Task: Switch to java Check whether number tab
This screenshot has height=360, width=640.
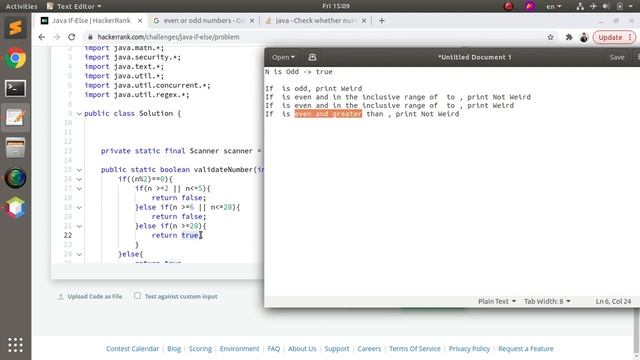Action: [x=315, y=20]
